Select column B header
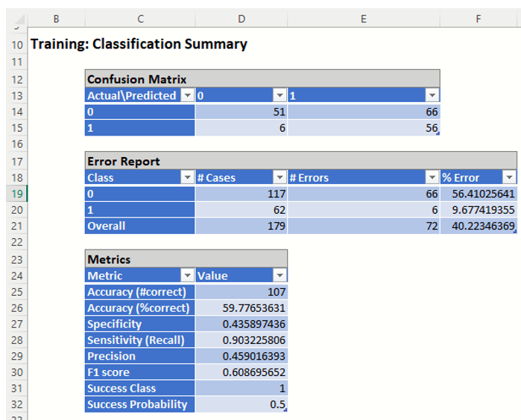The width and height of the screenshot is (521, 420). tap(57, 19)
